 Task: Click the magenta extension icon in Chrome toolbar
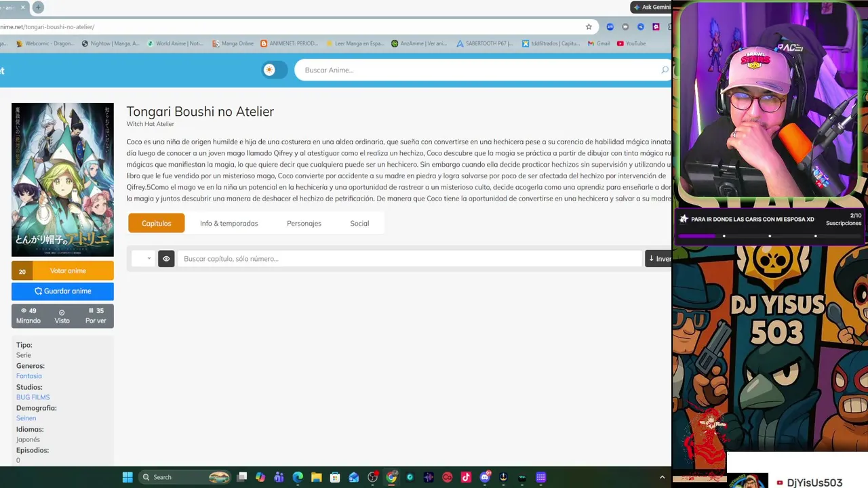point(656,27)
